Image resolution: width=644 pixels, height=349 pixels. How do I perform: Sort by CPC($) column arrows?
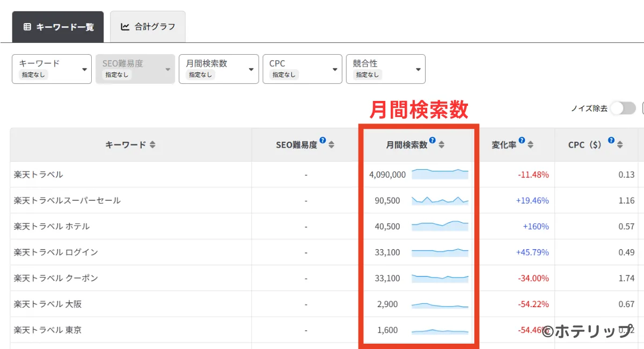point(620,144)
